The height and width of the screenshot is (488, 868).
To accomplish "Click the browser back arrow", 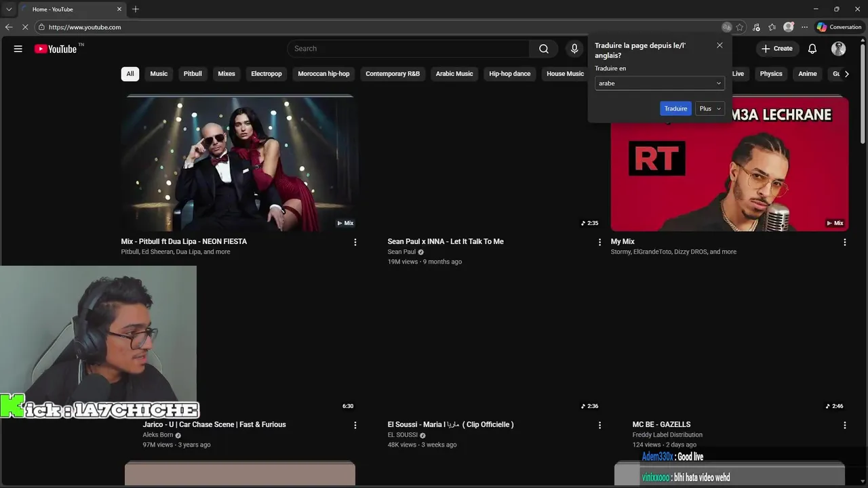I will (x=9, y=27).
